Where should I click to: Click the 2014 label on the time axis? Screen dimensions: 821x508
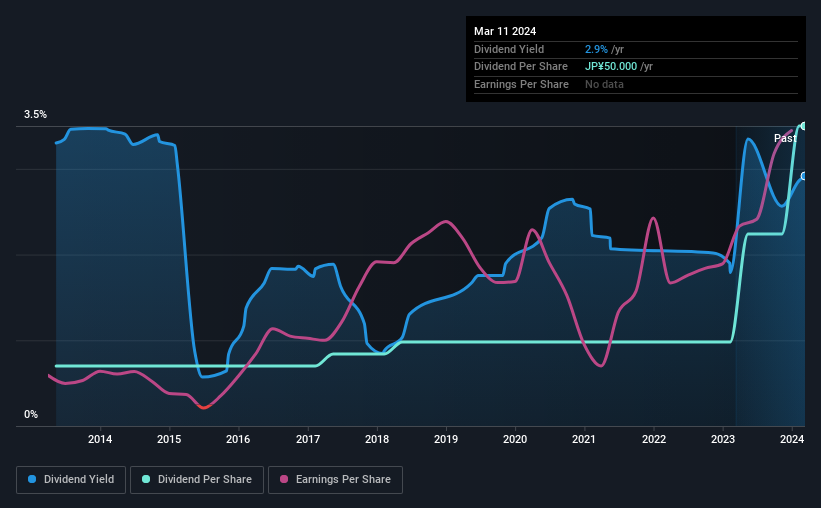(x=100, y=439)
